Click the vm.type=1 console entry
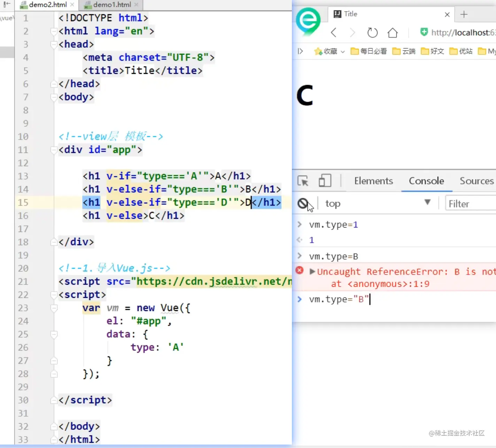Viewport: 496px width, 448px height. [333, 225]
